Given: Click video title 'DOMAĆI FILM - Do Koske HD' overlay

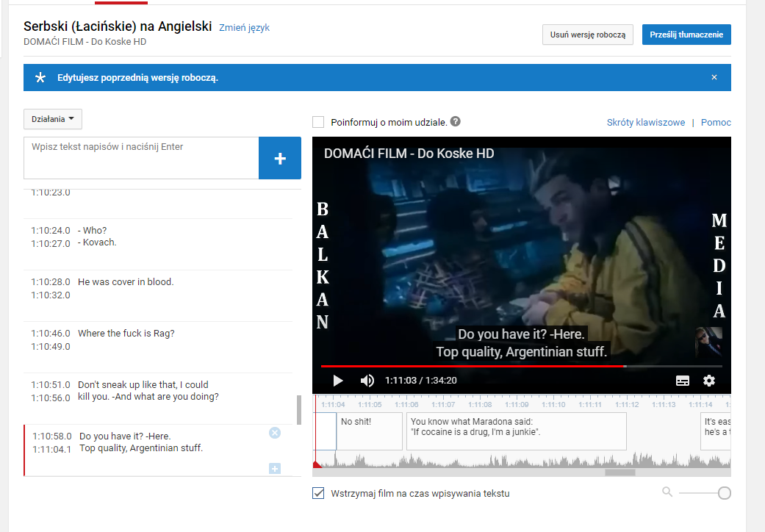Looking at the screenshot, I should 409,154.
